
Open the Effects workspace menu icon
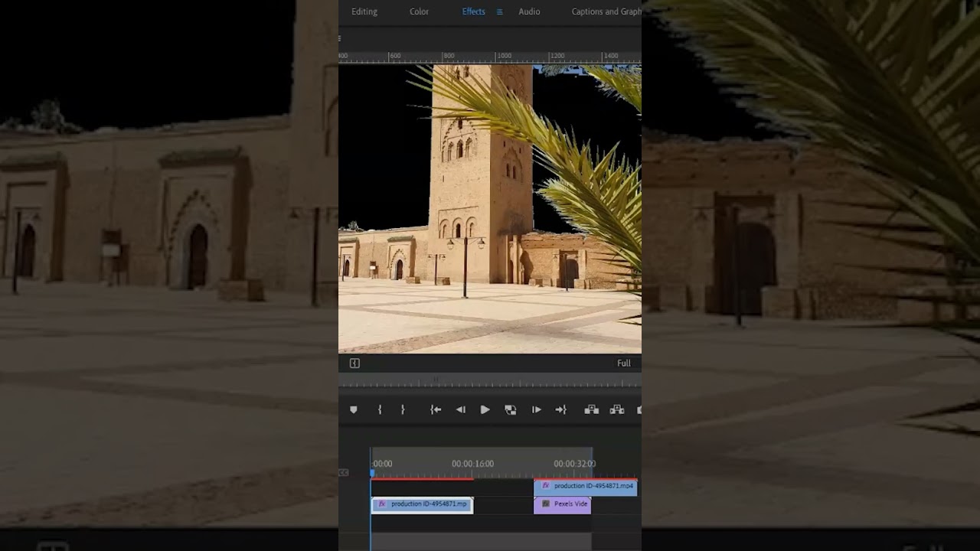coord(500,11)
